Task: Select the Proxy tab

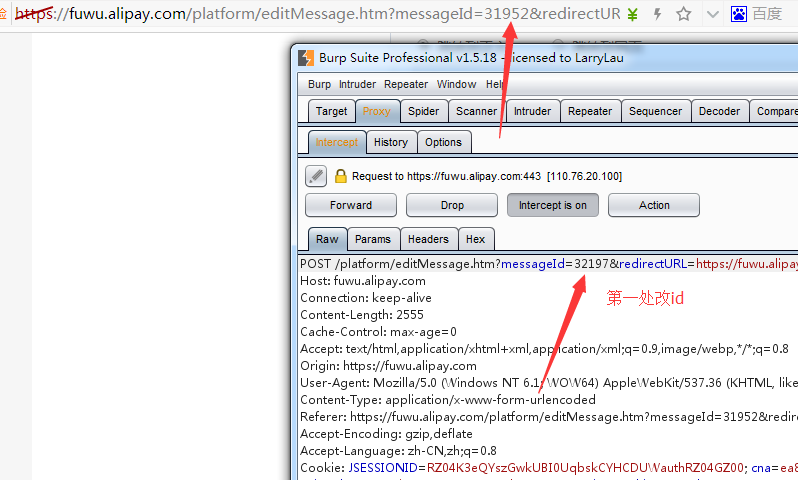Action: pos(377,111)
